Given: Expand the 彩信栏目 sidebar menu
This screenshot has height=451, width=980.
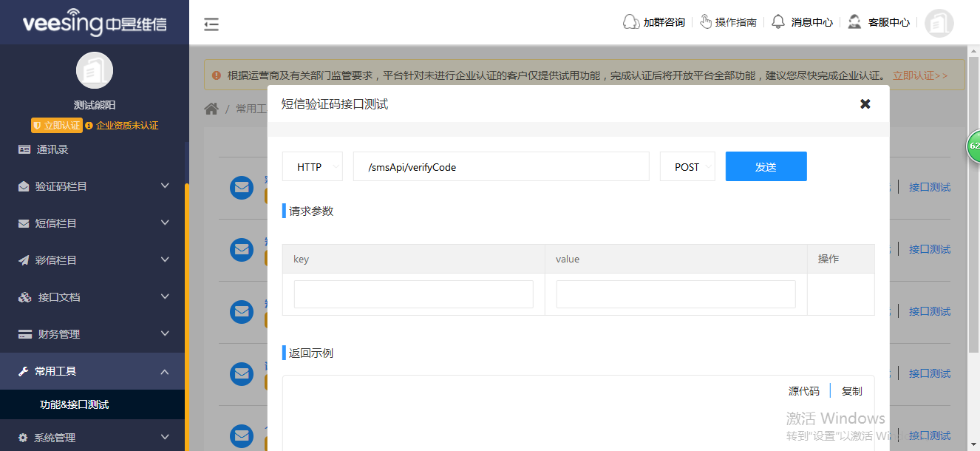Looking at the screenshot, I should 92,260.
